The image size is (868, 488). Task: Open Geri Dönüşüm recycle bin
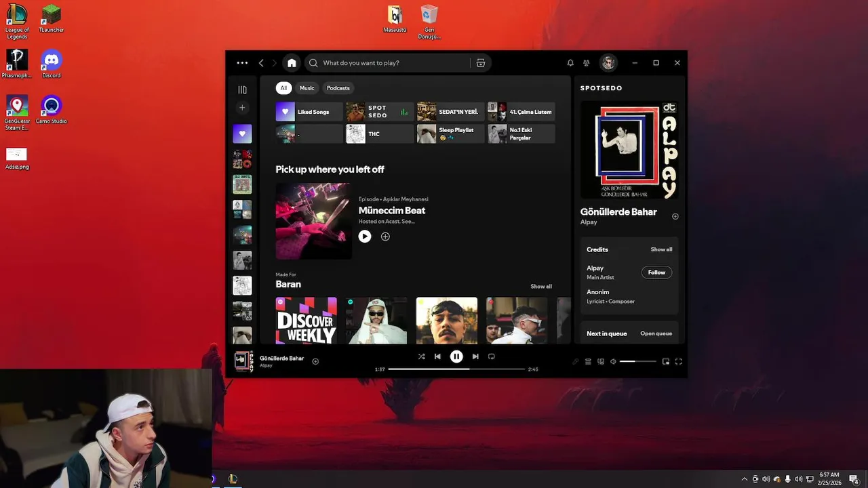[429, 22]
